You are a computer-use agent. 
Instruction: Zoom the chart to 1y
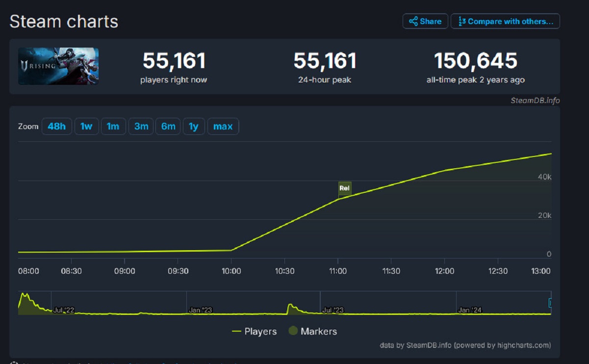tap(194, 127)
